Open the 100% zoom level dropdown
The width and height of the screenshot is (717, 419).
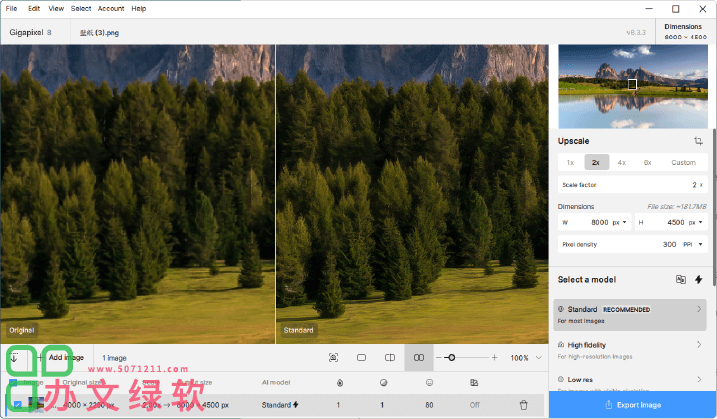point(539,358)
